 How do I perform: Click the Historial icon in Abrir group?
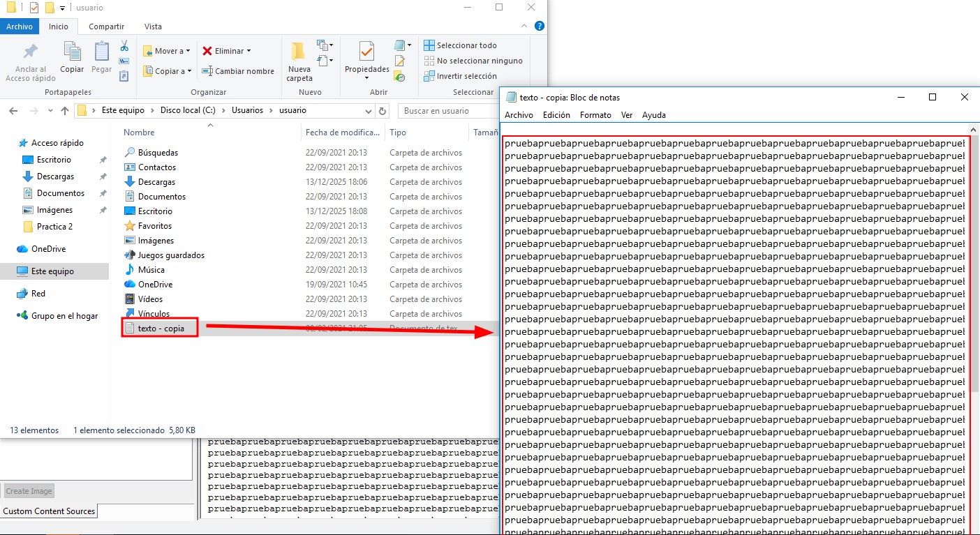coord(399,77)
